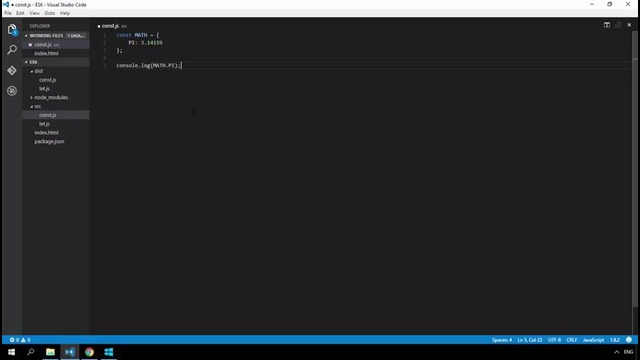Screen dimensions: 640x360
Task: Open the File menu
Action: click(x=8, y=13)
